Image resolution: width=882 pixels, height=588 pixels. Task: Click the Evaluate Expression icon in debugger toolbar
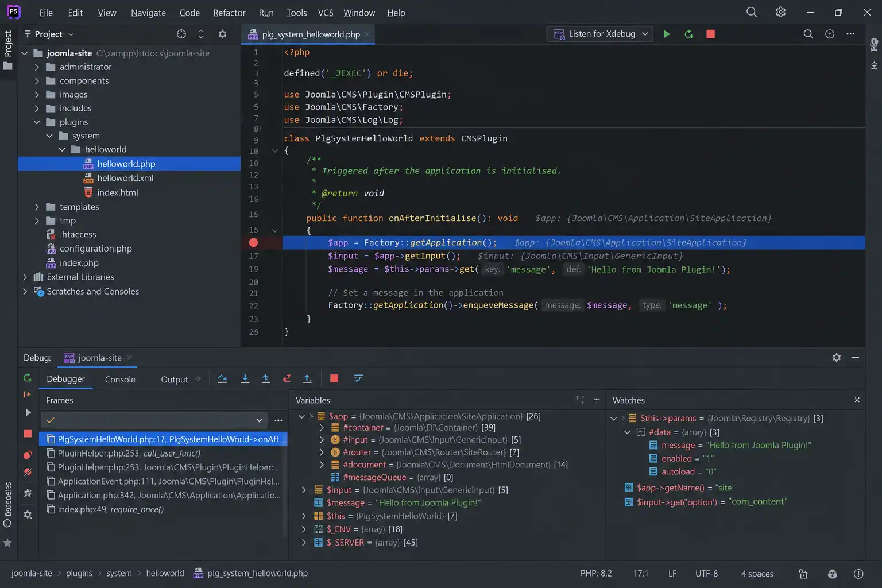click(x=358, y=378)
